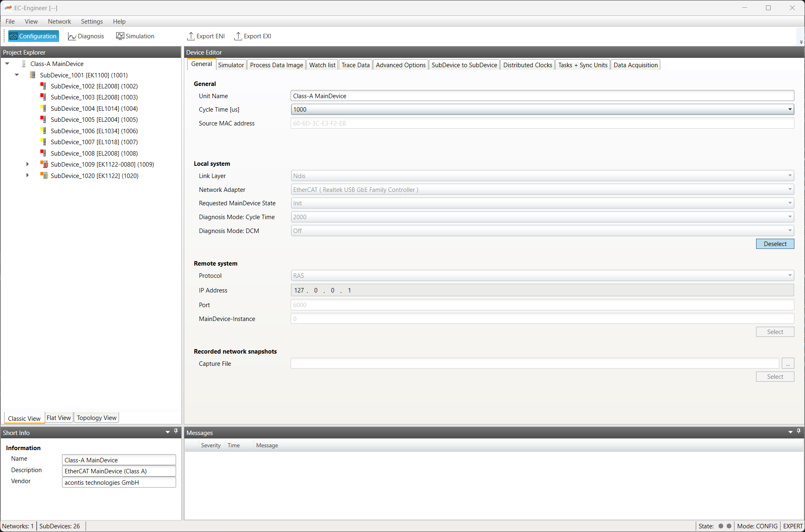Open the Network menu
This screenshot has height=532, width=805.
[59, 22]
